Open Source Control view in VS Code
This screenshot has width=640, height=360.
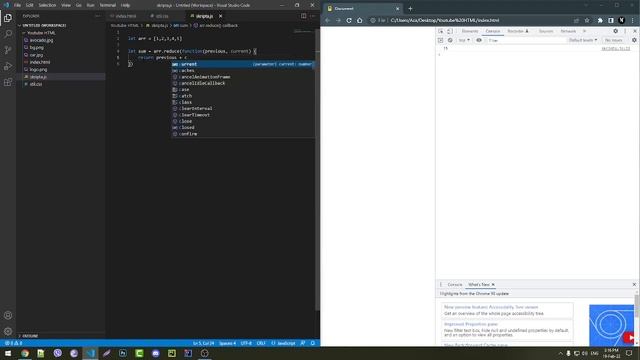coord(8,50)
